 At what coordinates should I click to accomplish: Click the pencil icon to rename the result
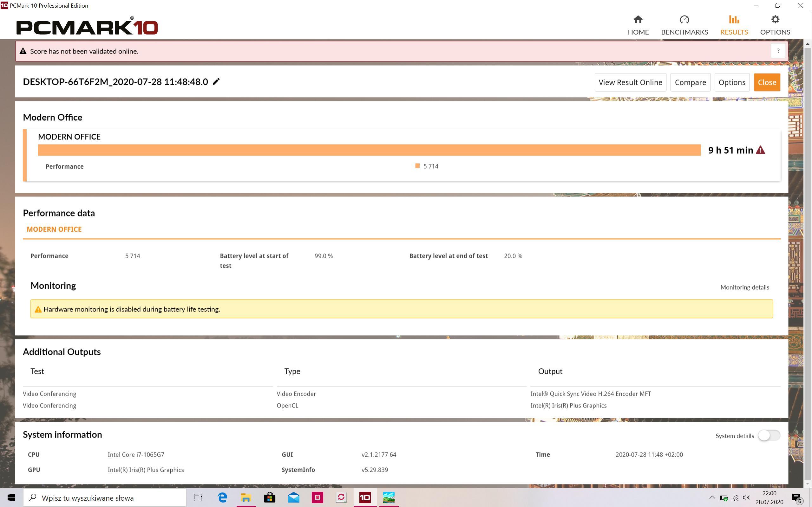click(216, 81)
